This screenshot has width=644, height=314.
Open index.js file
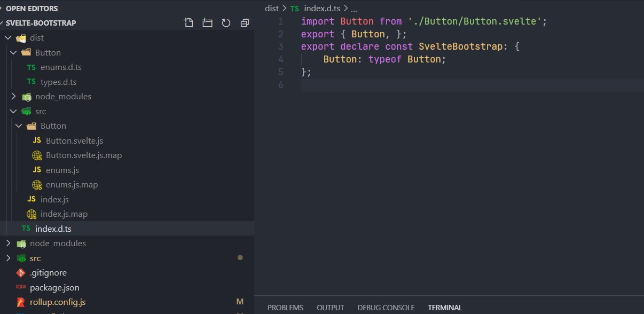[54, 200]
